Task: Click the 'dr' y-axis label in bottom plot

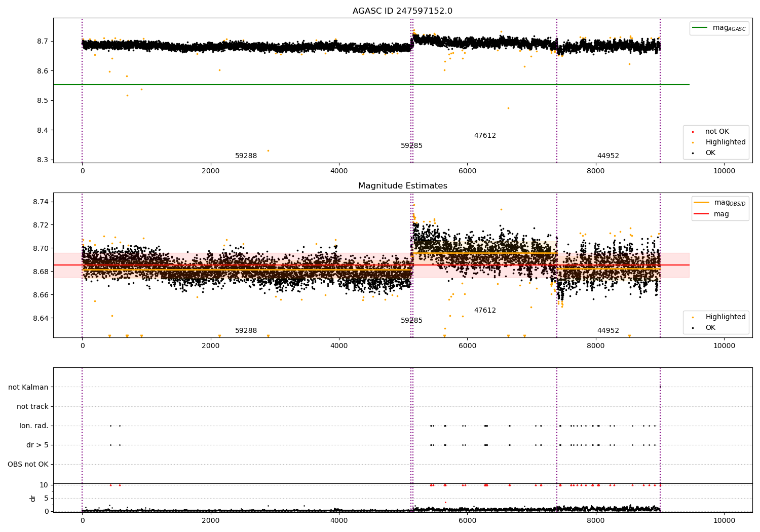Action: [x=33, y=498]
